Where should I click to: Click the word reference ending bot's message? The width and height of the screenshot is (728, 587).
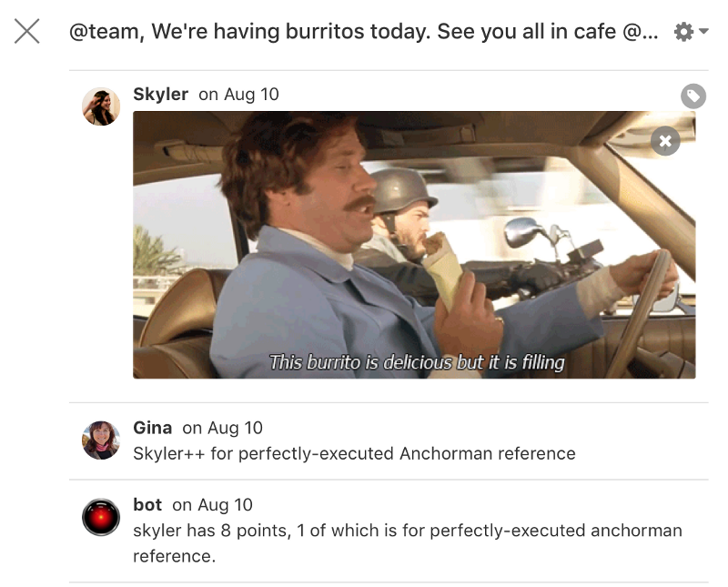174,556
